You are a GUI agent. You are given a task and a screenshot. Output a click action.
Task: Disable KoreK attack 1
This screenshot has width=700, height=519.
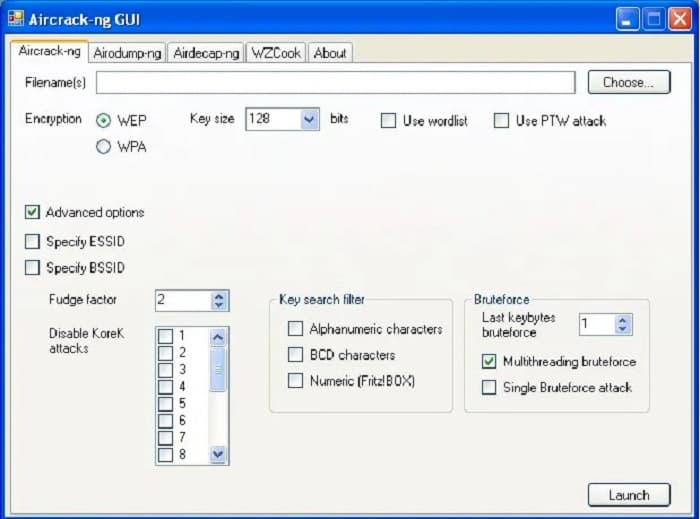(166, 336)
